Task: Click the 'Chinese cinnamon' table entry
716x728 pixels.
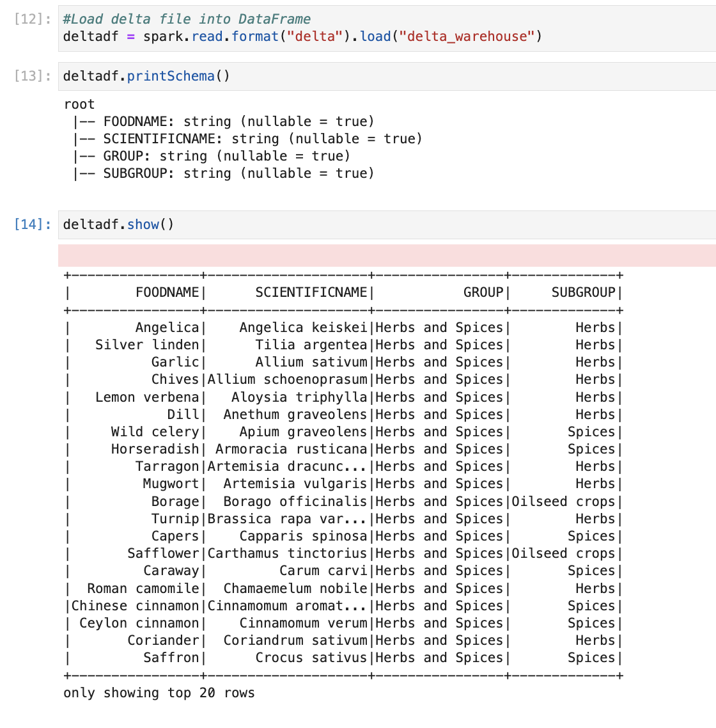Action: pyautogui.click(x=135, y=606)
